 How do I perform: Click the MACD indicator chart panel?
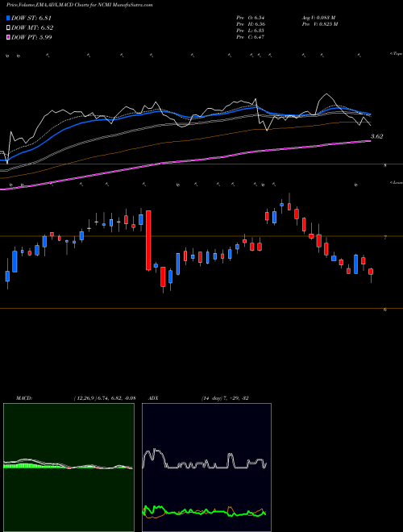click(69, 468)
